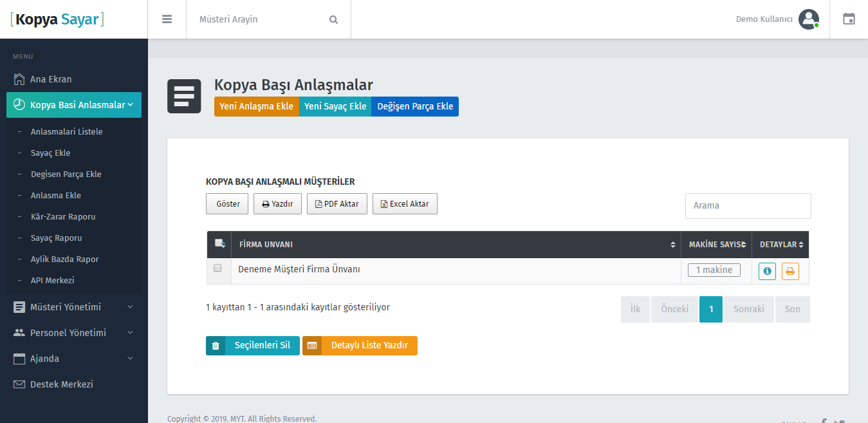The image size is (868, 423).
Task: Toggle the Firma Unvanı column sort arrows
Action: pyautogui.click(x=673, y=245)
